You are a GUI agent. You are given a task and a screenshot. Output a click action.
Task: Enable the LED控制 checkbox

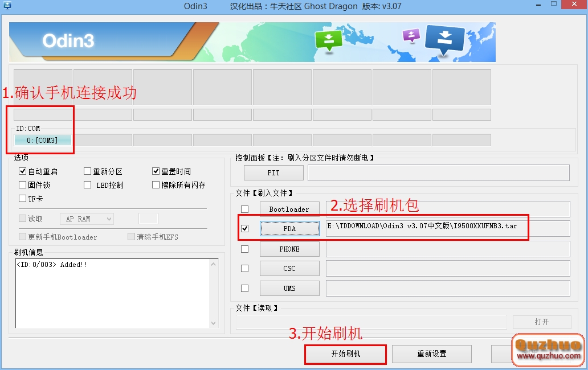tap(87, 184)
